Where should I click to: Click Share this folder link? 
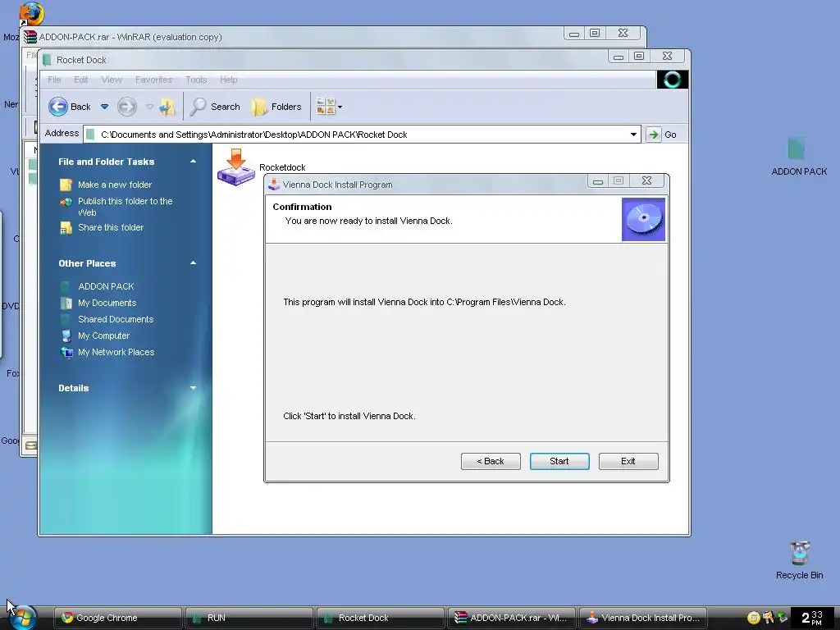[x=111, y=228]
